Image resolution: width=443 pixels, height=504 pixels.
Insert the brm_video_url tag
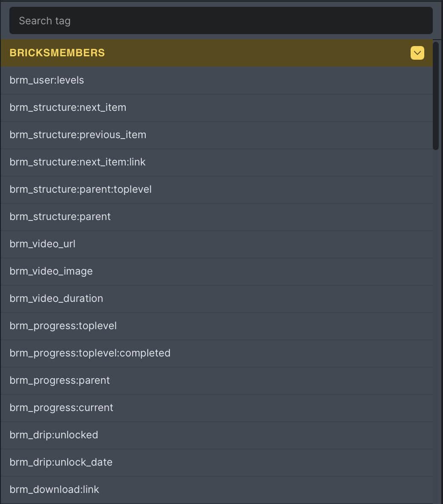(43, 244)
